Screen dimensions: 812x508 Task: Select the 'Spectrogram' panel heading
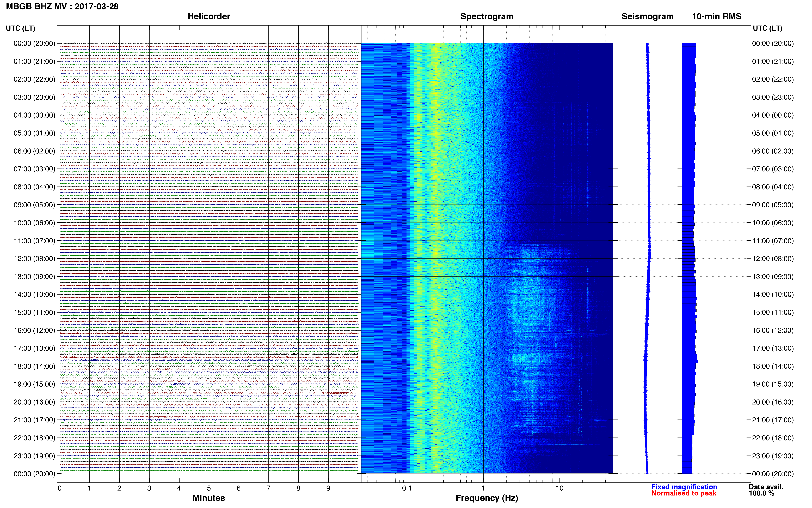pyautogui.click(x=487, y=16)
